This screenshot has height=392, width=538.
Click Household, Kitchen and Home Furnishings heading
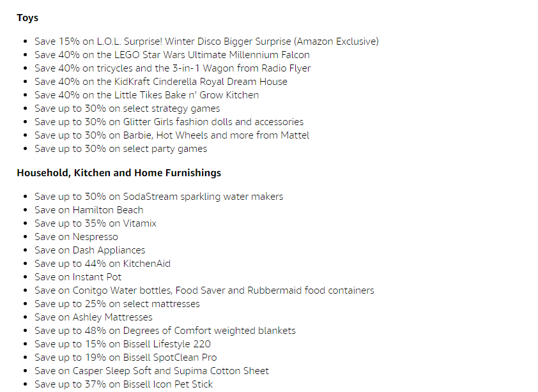[x=119, y=173]
